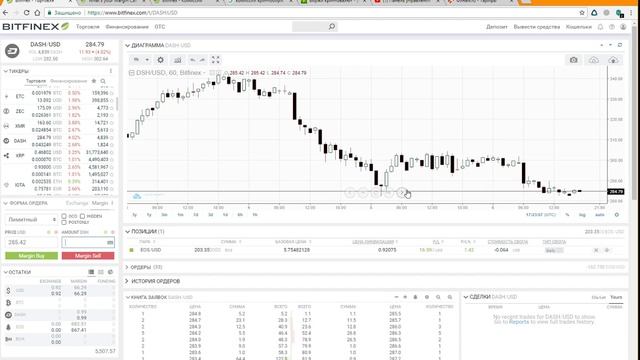
Task: Enable OCO checkbox
Action: pyautogui.click(x=64, y=216)
